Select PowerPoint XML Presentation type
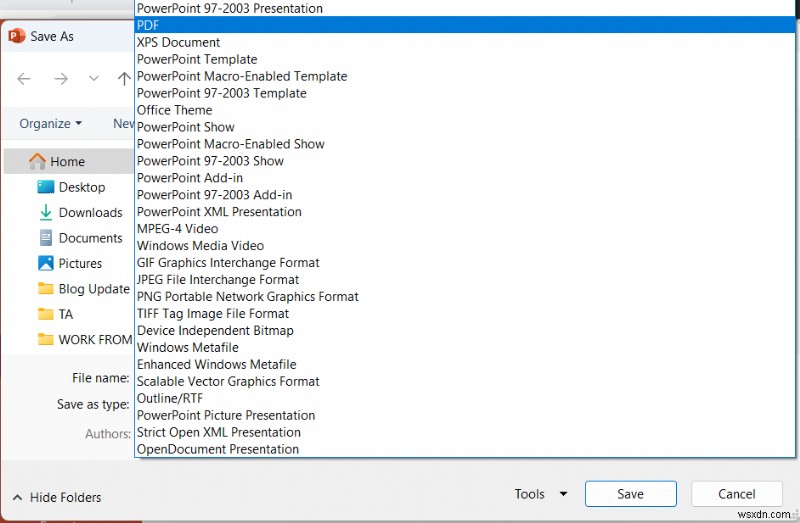 [465, 212]
